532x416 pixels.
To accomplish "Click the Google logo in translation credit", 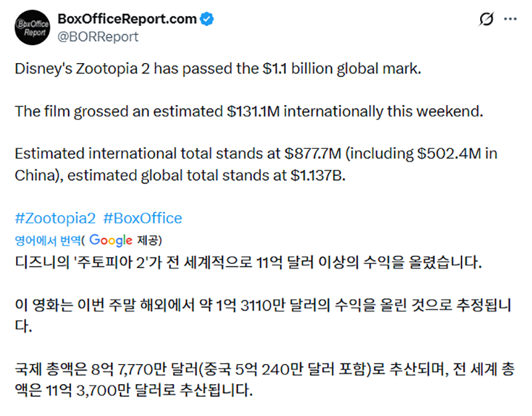I will coord(110,239).
